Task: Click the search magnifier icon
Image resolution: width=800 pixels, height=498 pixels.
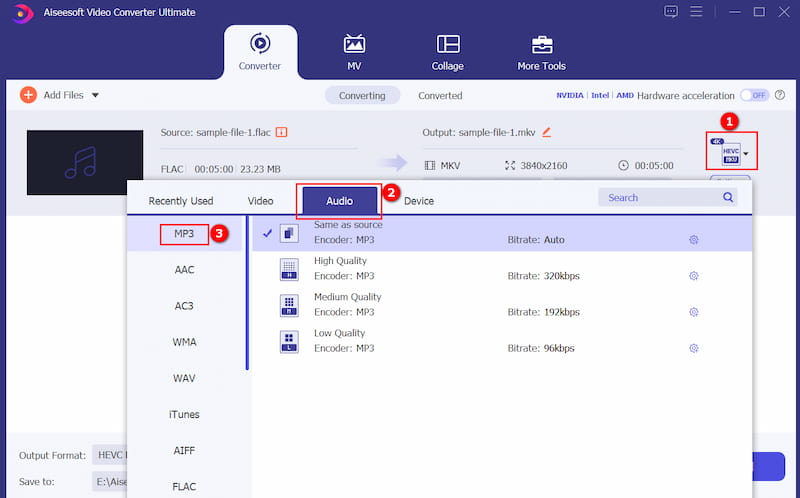Action: click(x=728, y=197)
